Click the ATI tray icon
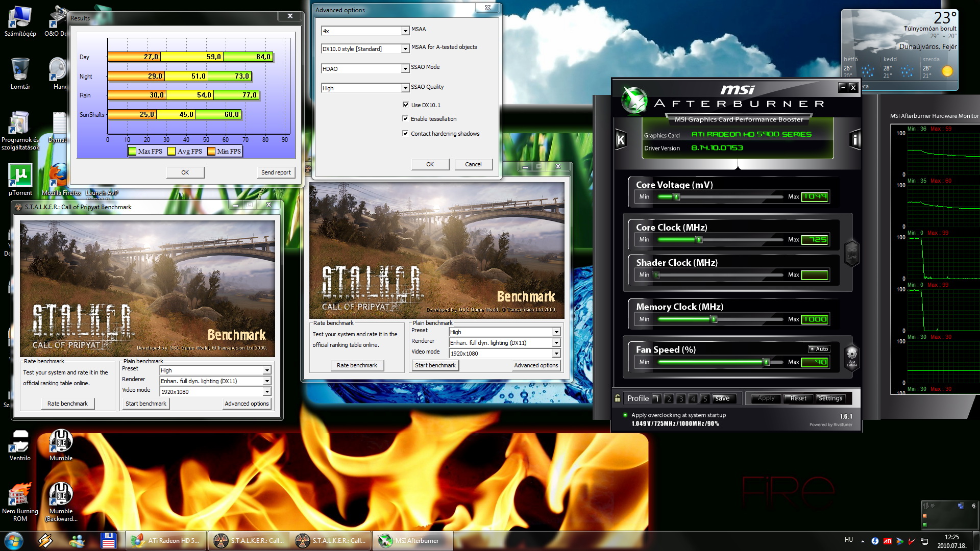The height and width of the screenshot is (551, 980). point(887,541)
